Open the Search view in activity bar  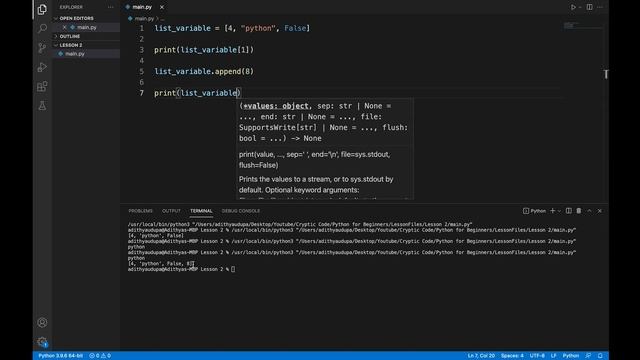(42, 29)
